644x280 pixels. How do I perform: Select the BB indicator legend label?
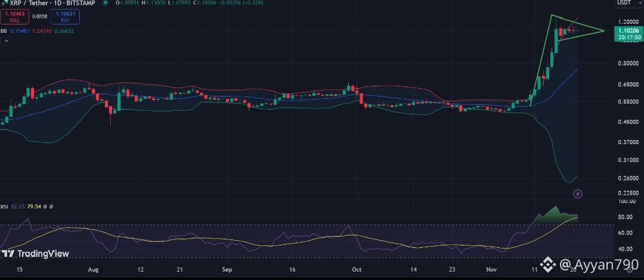click(x=4, y=31)
